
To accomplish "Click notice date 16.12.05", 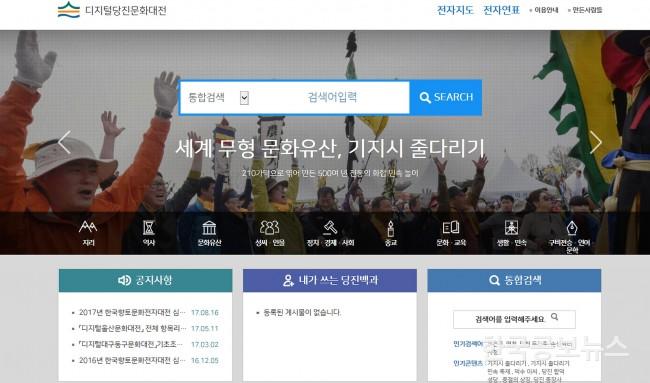I will click(205, 361).
